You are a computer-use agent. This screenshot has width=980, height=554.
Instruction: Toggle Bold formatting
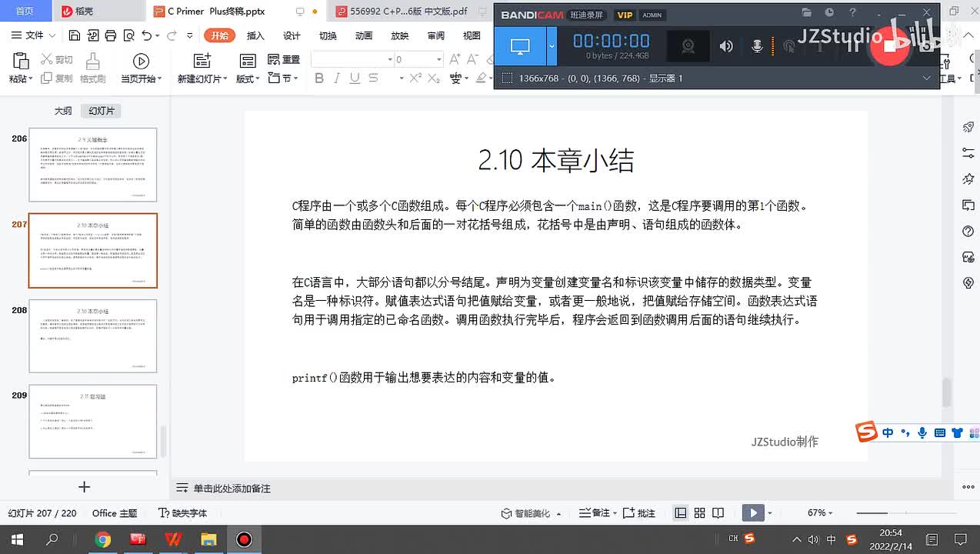pyautogui.click(x=318, y=78)
